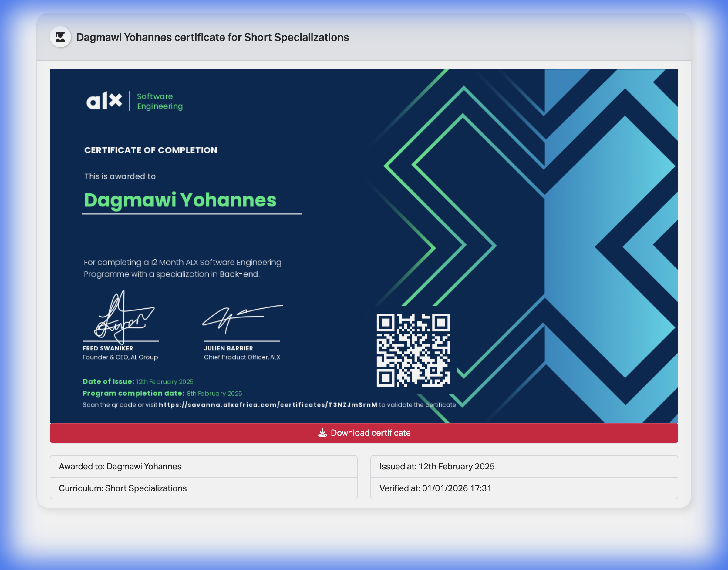Click the page title 'Dagmawi Yohannes certificate for Short Specializations'
The width and height of the screenshot is (728, 570).
click(x=213, y=37)
